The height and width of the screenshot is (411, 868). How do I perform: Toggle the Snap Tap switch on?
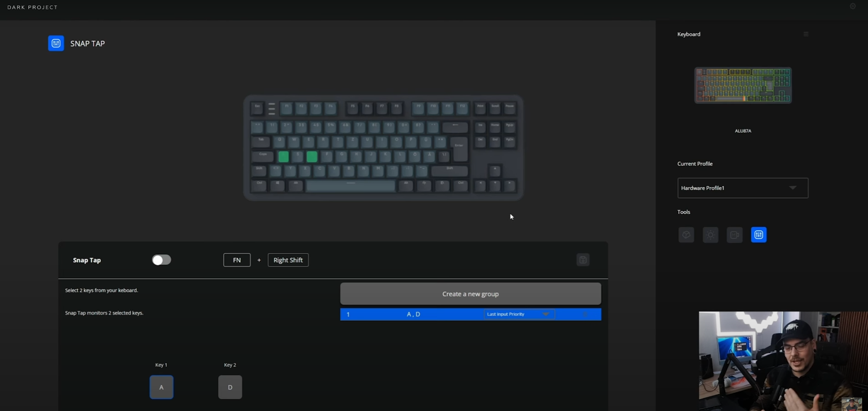coord(161,260)
